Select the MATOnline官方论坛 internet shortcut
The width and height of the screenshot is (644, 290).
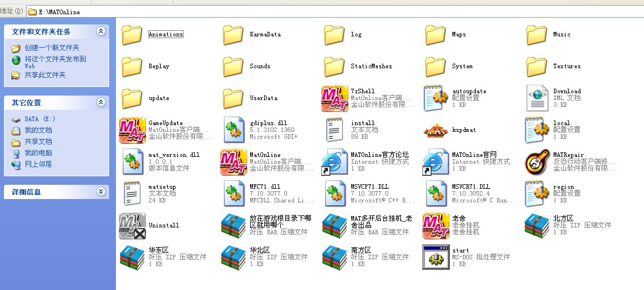(334, 162)
